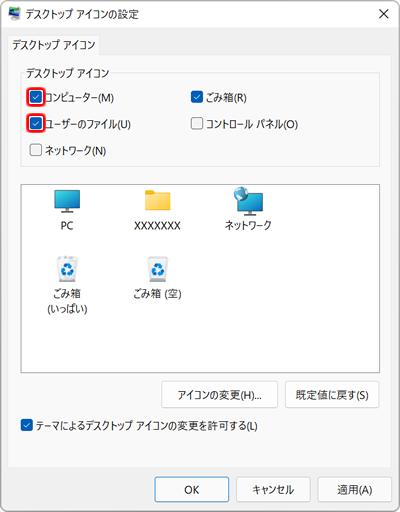400x512 pixels.
Task: Close the デスクトップ アイコンの設定 dialog
Action: [384, 14]
